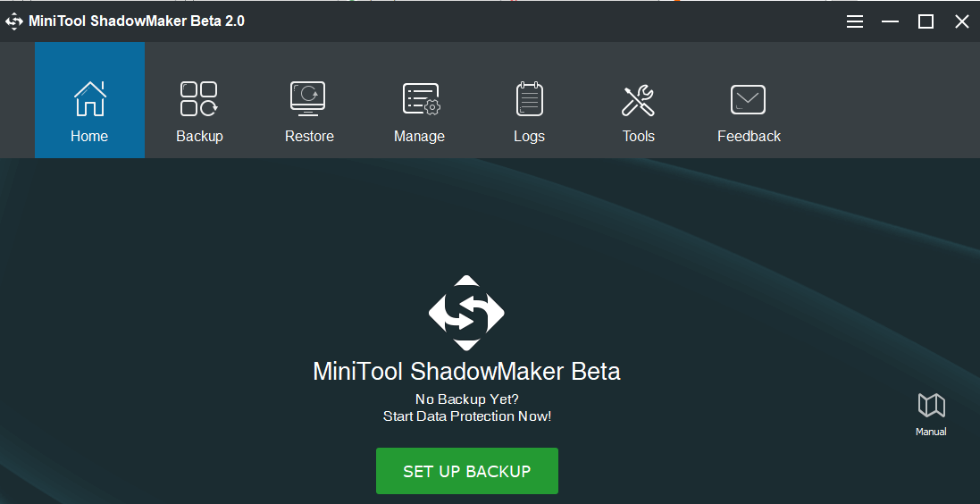
Task: Minimize the ShadowMaker window
Action: click(x=890, y=21)
